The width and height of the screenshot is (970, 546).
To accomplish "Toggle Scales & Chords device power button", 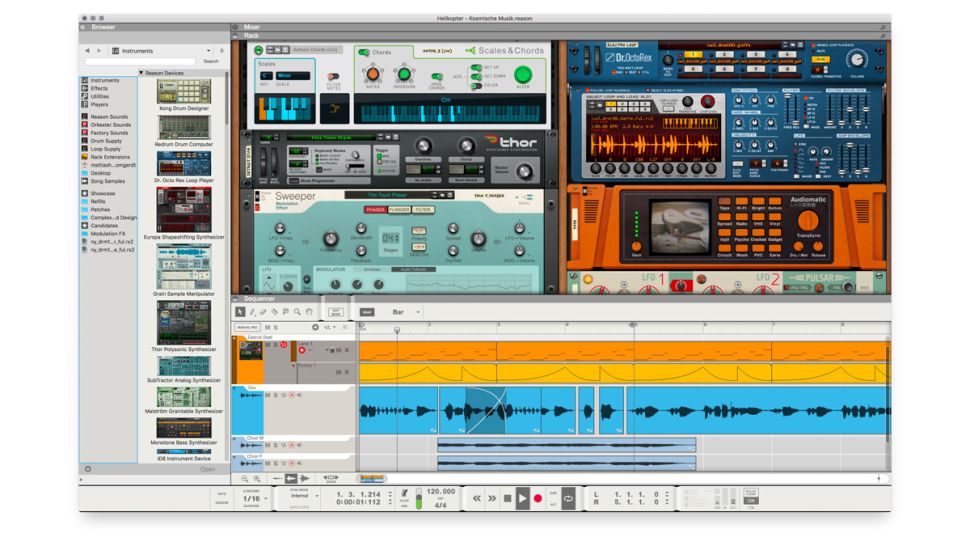I will click(259, 50).
